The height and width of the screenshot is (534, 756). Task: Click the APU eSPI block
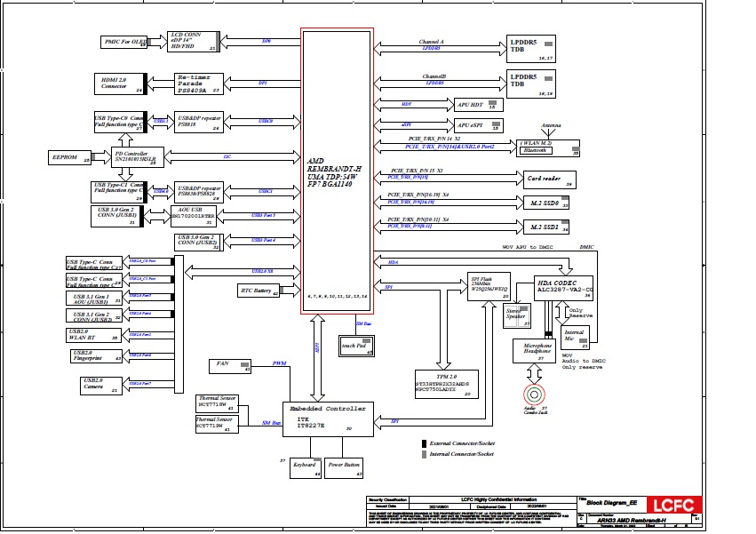click(x=479, y=125)
